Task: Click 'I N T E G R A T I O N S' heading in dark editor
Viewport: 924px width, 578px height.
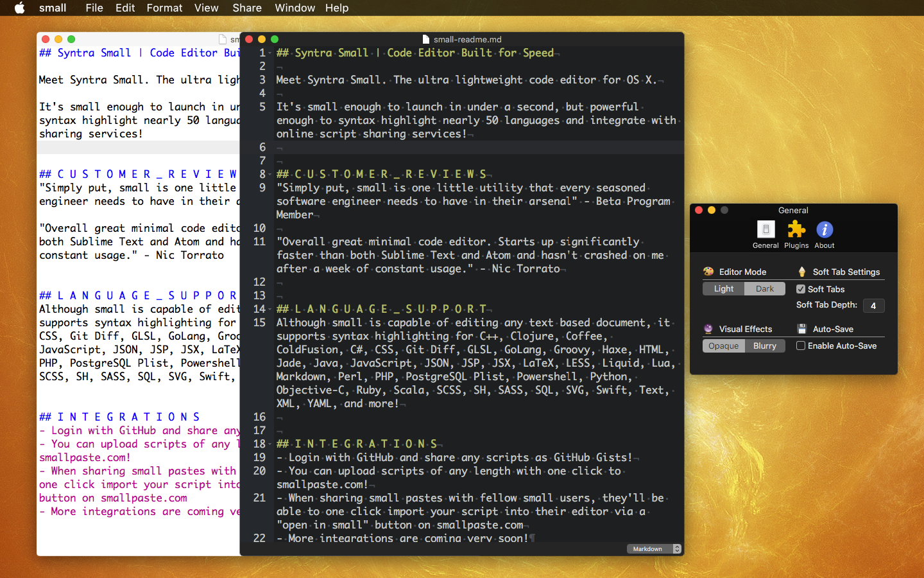Action: pyautogui.click(x=366, y=444)
